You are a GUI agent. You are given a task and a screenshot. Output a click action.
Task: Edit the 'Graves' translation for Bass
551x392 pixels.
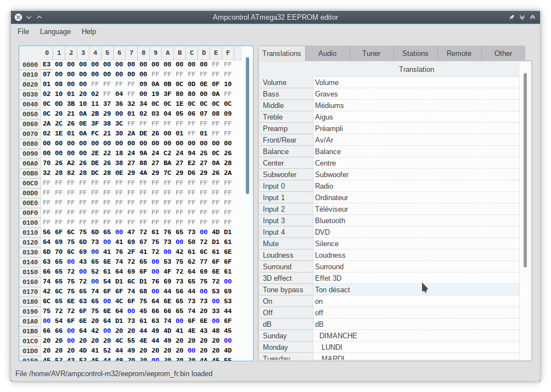tap(416, 94)
